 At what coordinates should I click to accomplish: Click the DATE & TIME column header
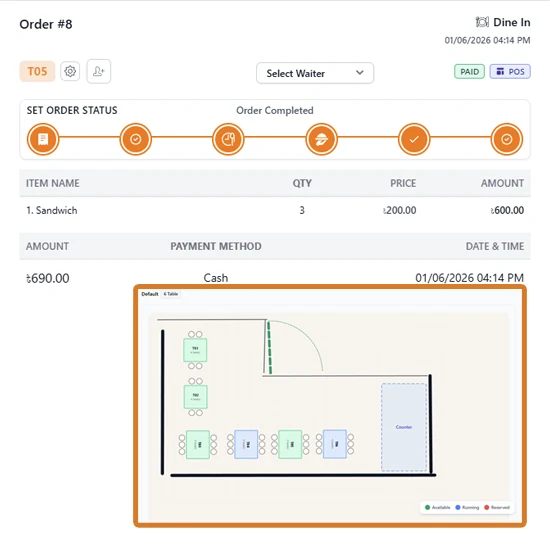[495, 246]
